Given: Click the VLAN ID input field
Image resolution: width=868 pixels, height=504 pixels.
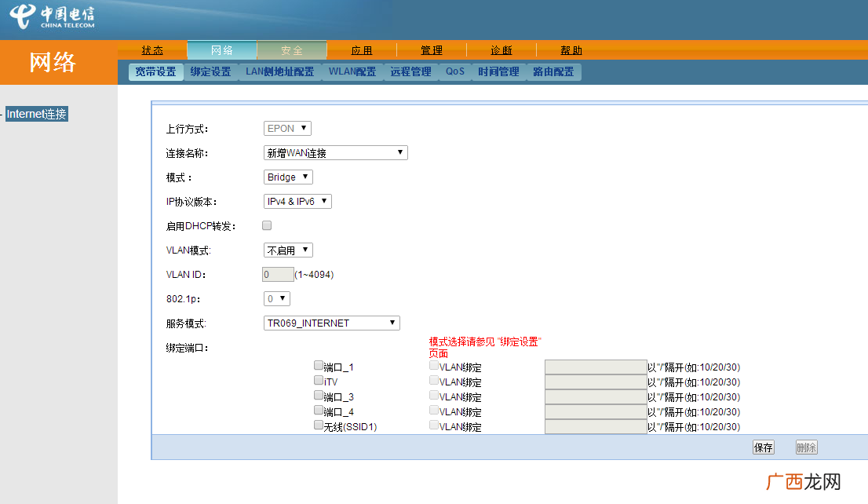Looking at the screenshot, I should pyautogui.click(x=278, y=274).
